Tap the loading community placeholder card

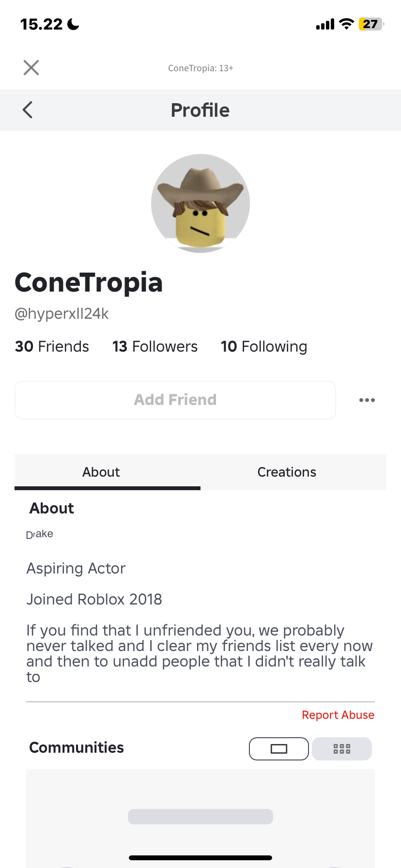(200, 816)
